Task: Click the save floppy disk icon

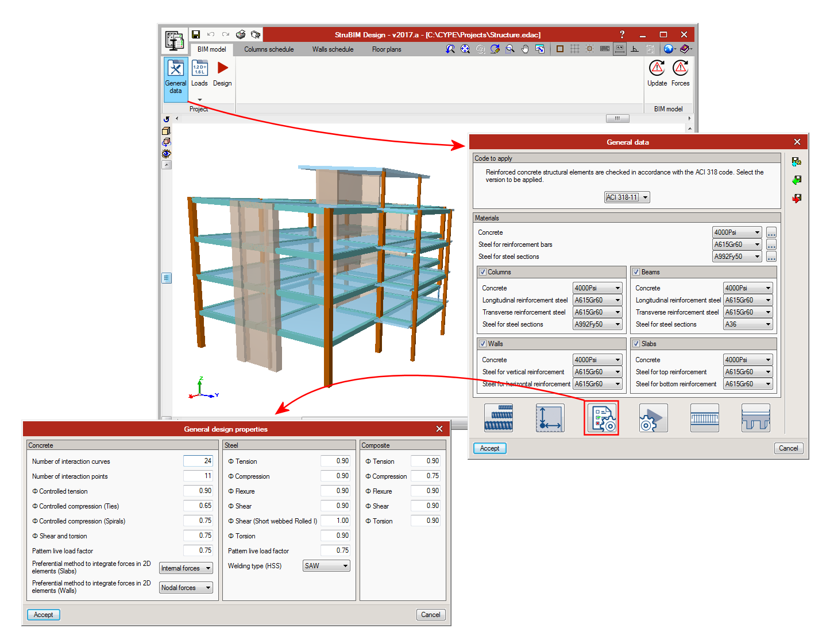Action: click(x=196, y=35)
